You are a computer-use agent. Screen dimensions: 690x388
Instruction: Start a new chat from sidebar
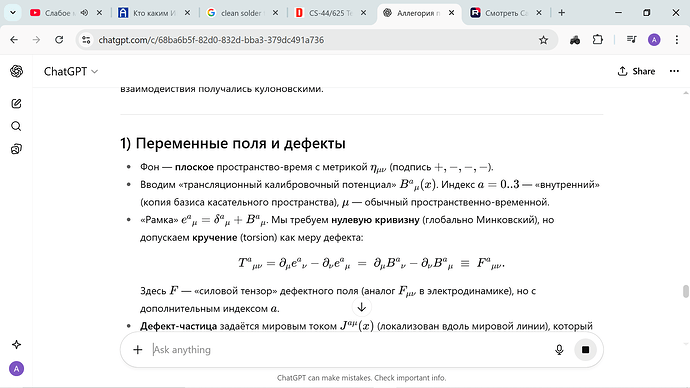[16, 103]
